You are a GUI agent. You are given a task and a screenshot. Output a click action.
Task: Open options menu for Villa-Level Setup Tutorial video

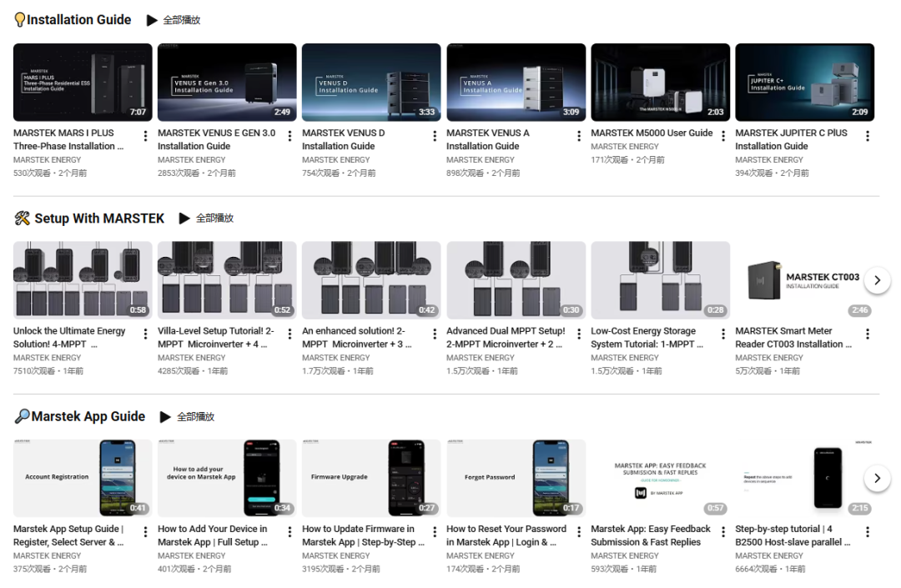tap(289, 334)
